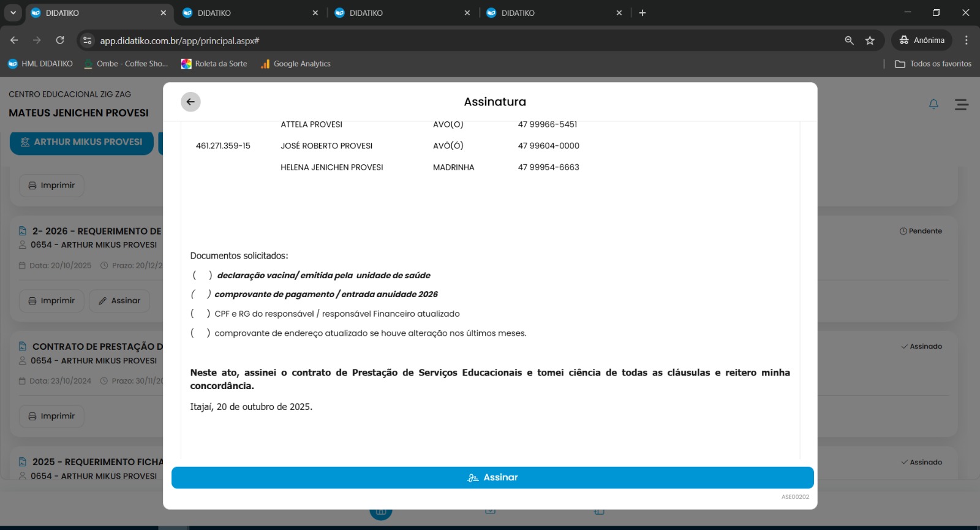Click the name HELENA JENICHEN PROVESI
Viewport: 980px width, 530px height.
(x=332, y=167)
